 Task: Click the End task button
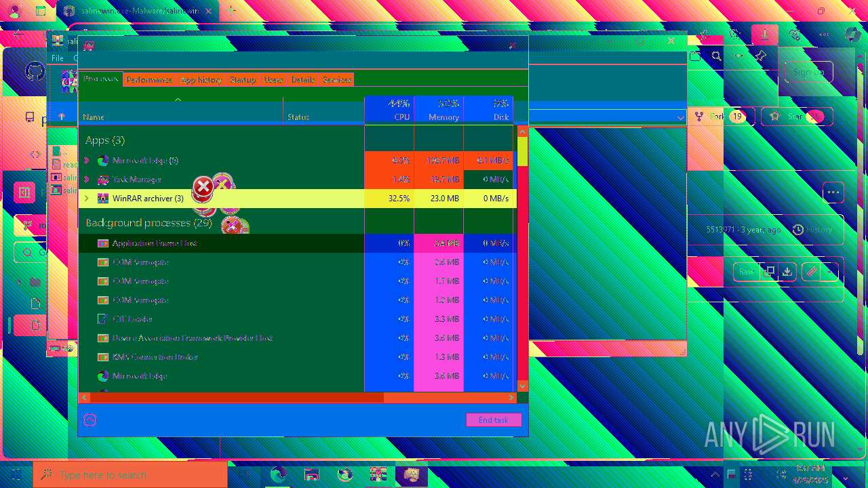pyautogui.click(x=494, y=420)
